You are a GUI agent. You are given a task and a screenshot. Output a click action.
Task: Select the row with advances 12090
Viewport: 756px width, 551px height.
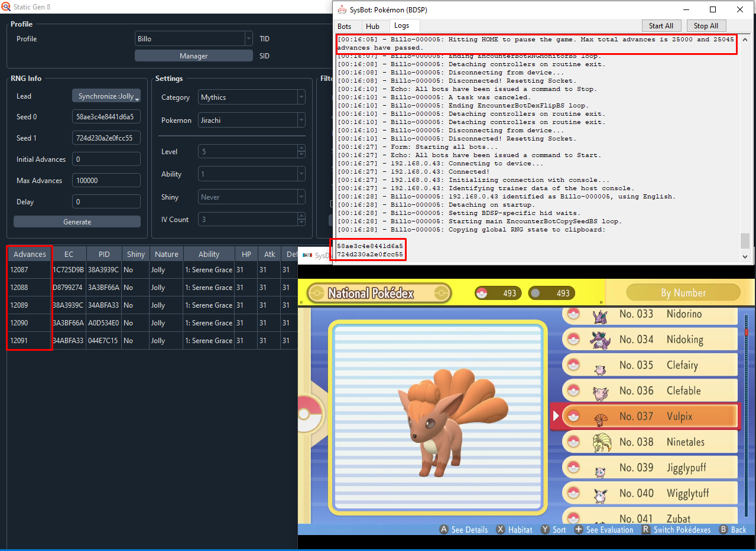(x=152, y=323)
